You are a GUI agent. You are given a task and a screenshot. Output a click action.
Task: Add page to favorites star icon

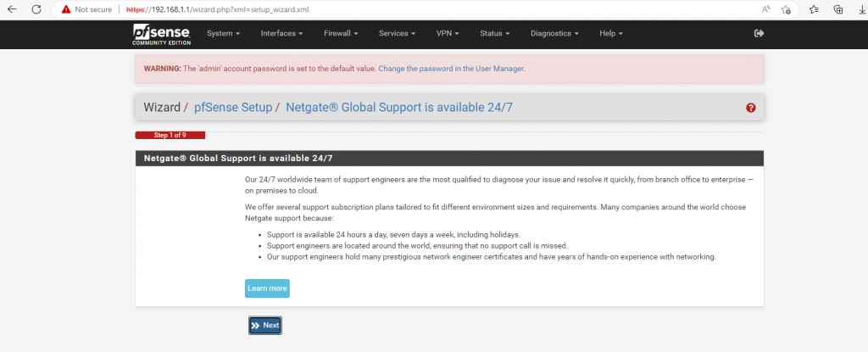click(x=786, y=9)
